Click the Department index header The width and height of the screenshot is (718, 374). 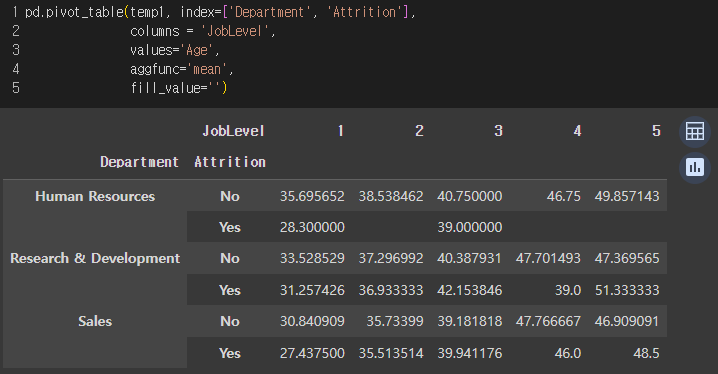click(x=139, y=162)
